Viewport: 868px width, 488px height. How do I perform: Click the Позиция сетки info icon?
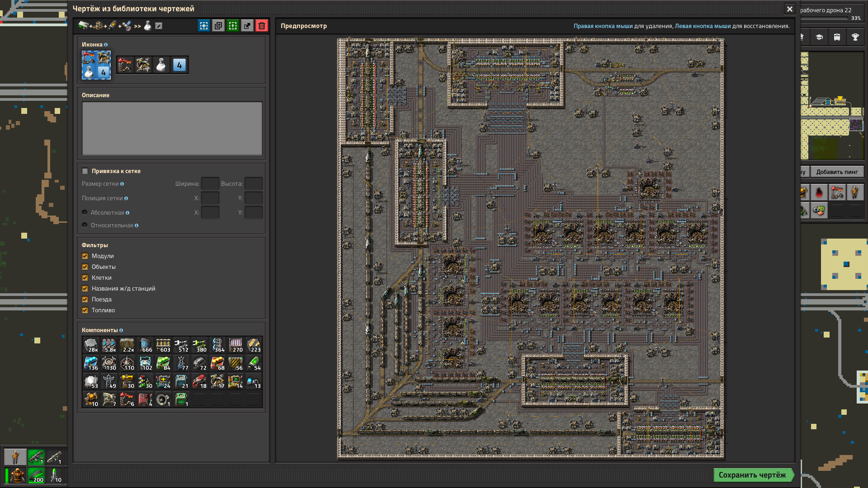(126, 198)
